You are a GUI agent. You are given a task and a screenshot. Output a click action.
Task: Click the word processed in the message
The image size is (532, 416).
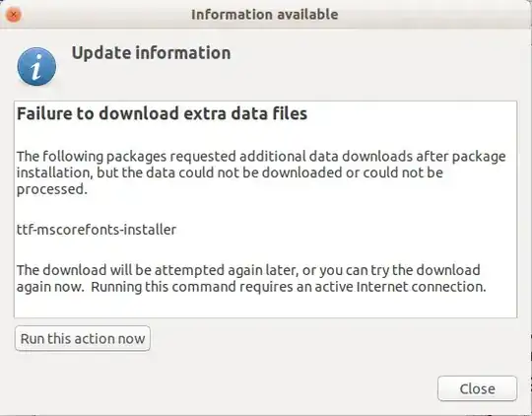52,189
